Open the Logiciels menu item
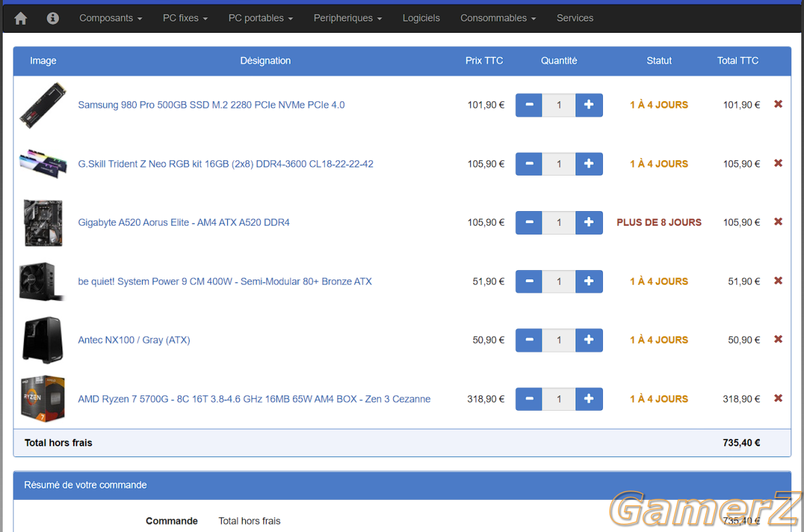Viewport: 804px width, 532px height. [x=421, y=18]
